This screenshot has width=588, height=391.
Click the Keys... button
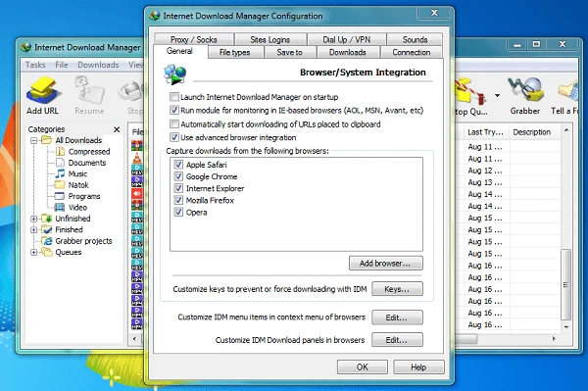pos(397,289)
